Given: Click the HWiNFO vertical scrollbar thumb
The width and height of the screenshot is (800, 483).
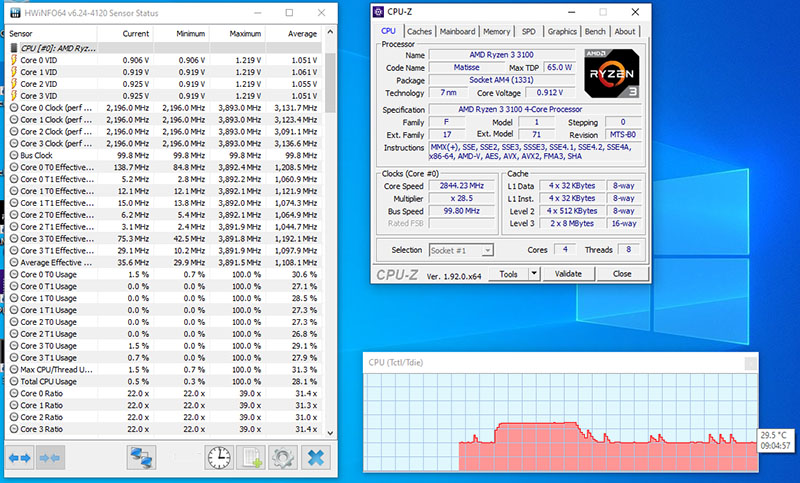Looking at the screenshot, I should click(x=330, y=82).
